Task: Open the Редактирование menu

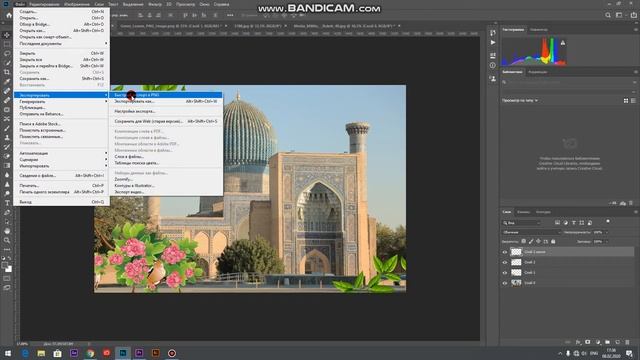Action: [x=44, y=4]
